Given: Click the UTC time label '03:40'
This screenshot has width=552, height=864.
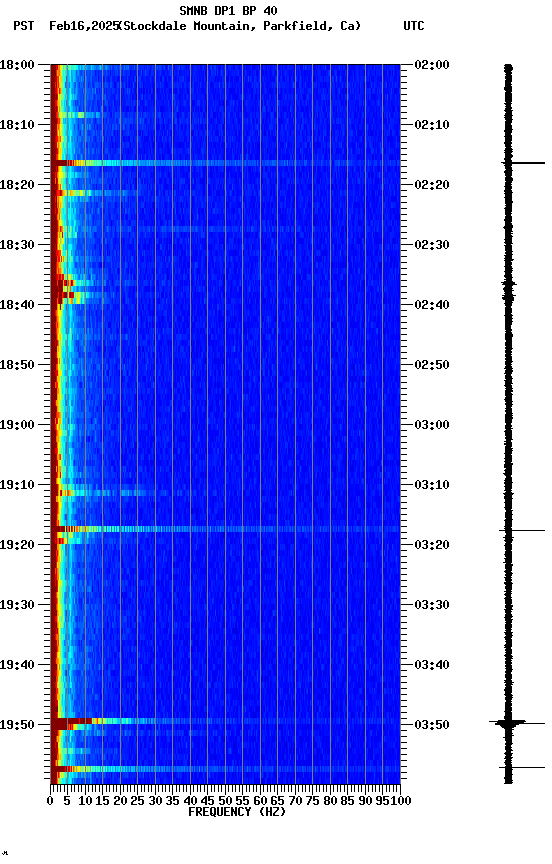Looking at the screenshot, I should pyautogui.click(x=432, y=665).
